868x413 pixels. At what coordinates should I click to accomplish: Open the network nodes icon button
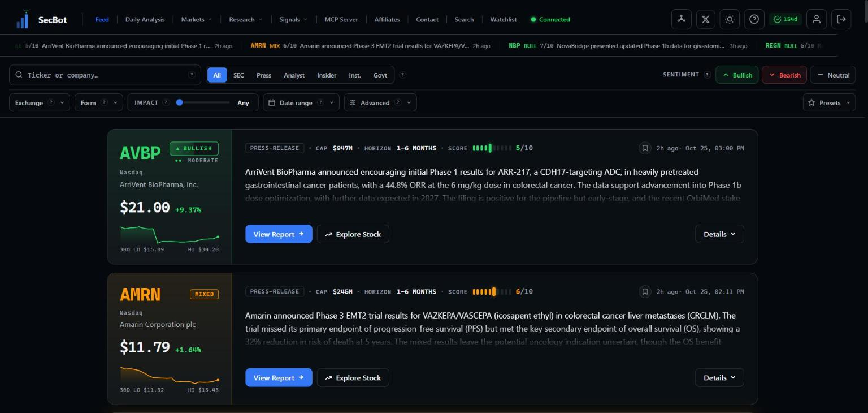pyautogui.click(x=681, y=19)
